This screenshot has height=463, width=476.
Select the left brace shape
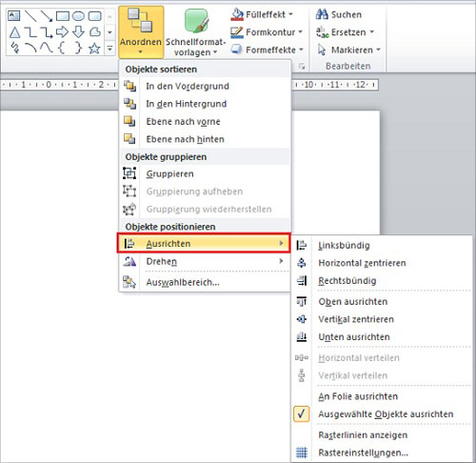click(x=62, y=48)
